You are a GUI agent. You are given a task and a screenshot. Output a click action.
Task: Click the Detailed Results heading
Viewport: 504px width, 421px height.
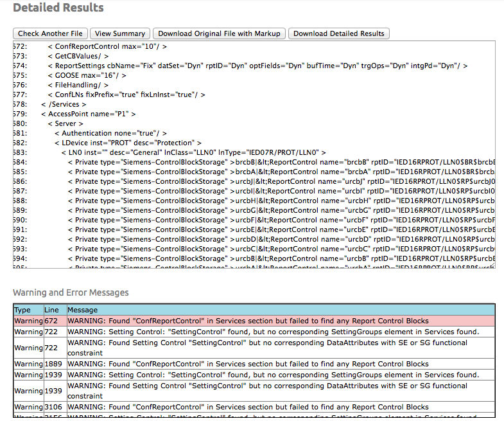coord(58,8)
